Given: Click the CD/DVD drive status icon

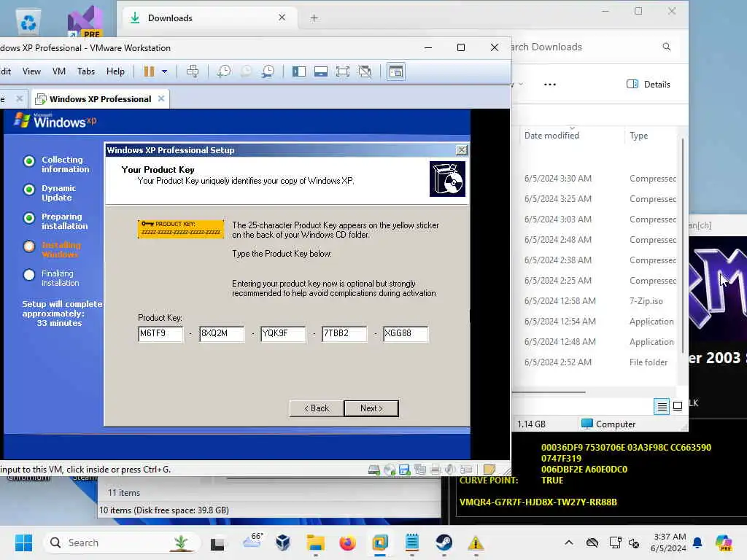Looking at the screenshot, I should (390, 470).
